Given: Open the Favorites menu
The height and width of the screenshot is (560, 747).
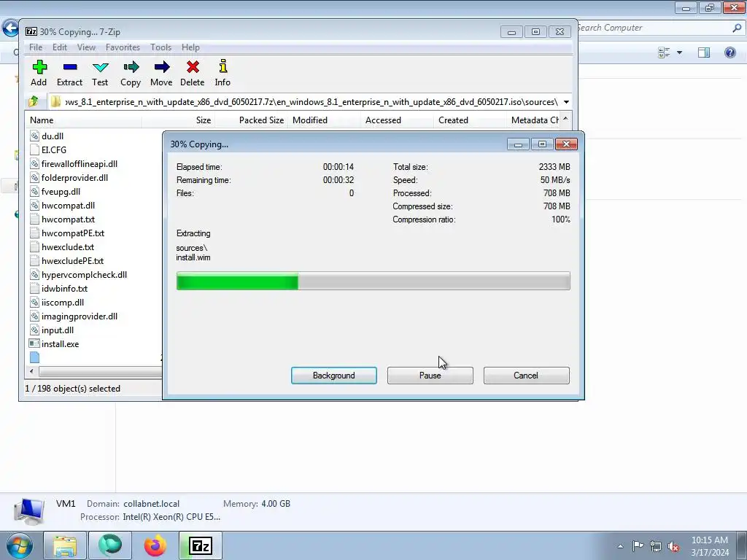Looking at the screenshot, I should click(x=123, y=47).
